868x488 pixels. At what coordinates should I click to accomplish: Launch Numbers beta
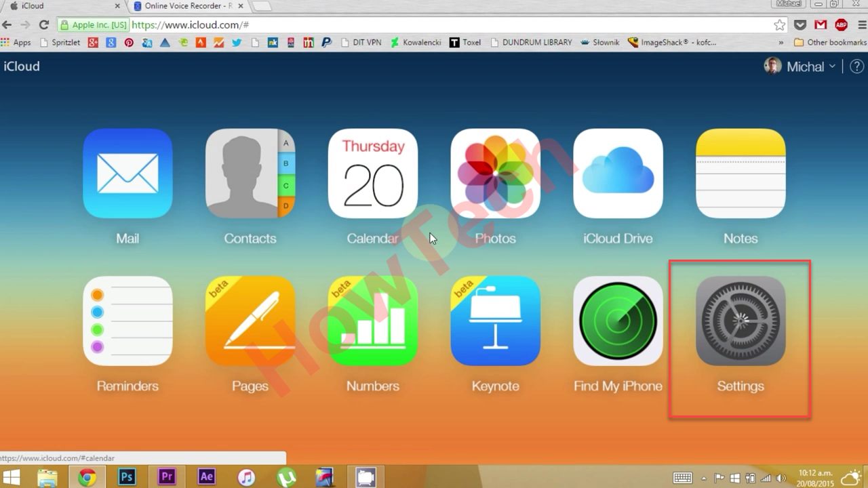tap(373, 321)
